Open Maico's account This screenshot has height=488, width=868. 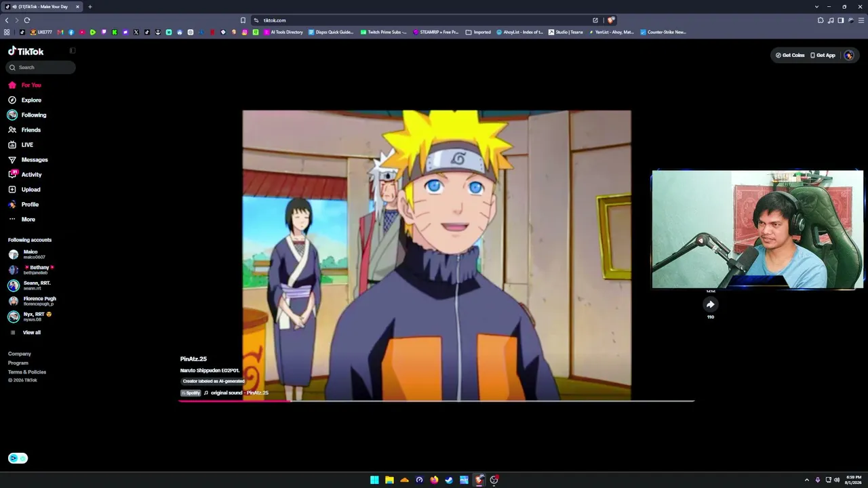(x=27, y=254)
